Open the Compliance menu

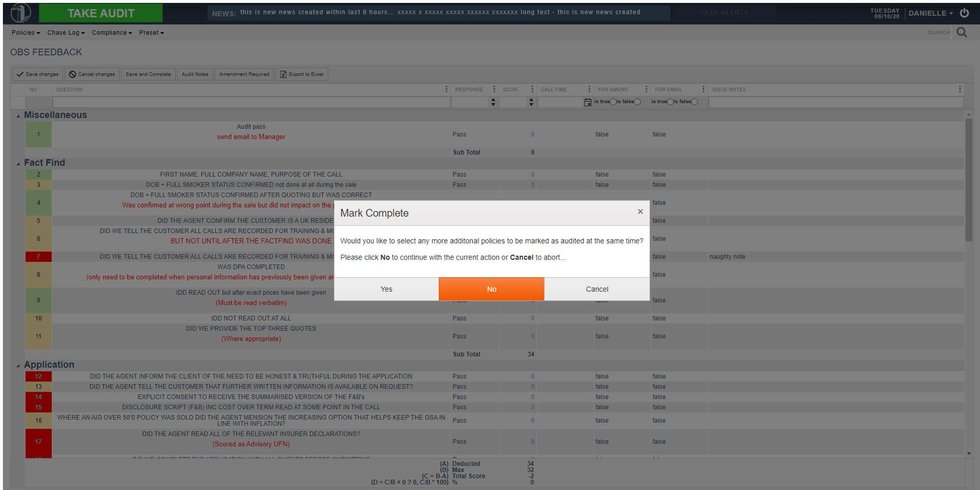111,33
